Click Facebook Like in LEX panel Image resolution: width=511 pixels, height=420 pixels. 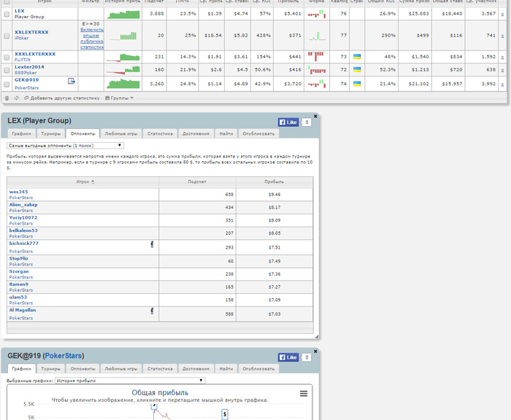coord(288,122)
